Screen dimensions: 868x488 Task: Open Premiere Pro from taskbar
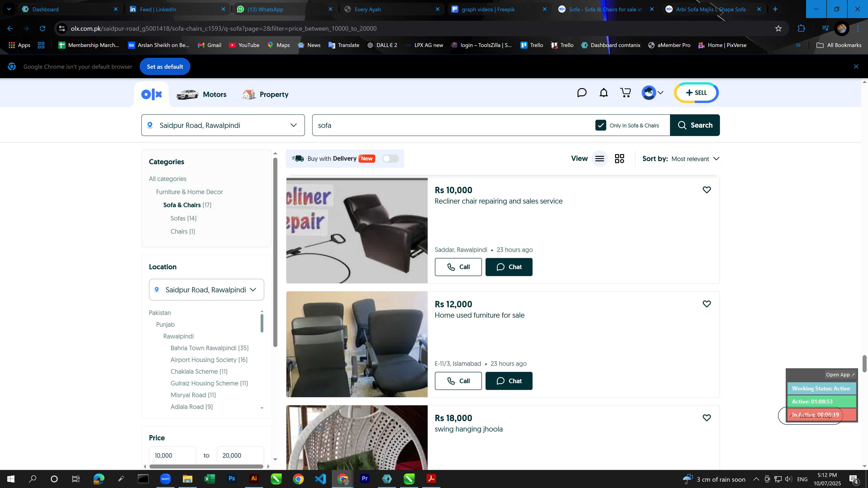click(365, 479)
